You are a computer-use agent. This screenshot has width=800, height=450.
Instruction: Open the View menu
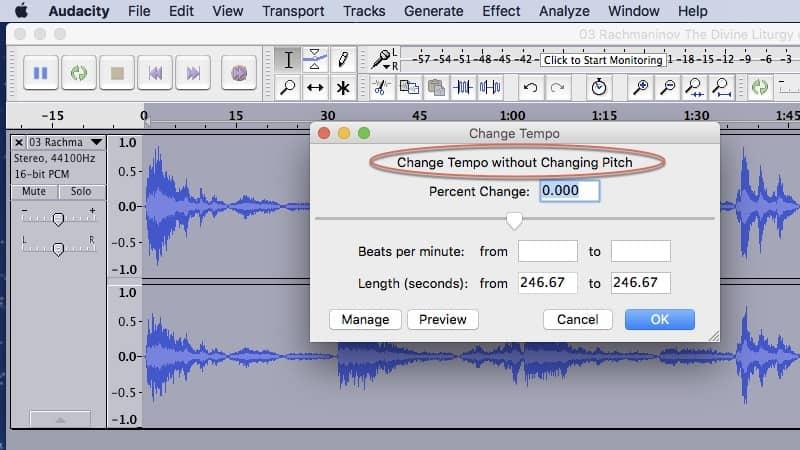tap(228, 11)
